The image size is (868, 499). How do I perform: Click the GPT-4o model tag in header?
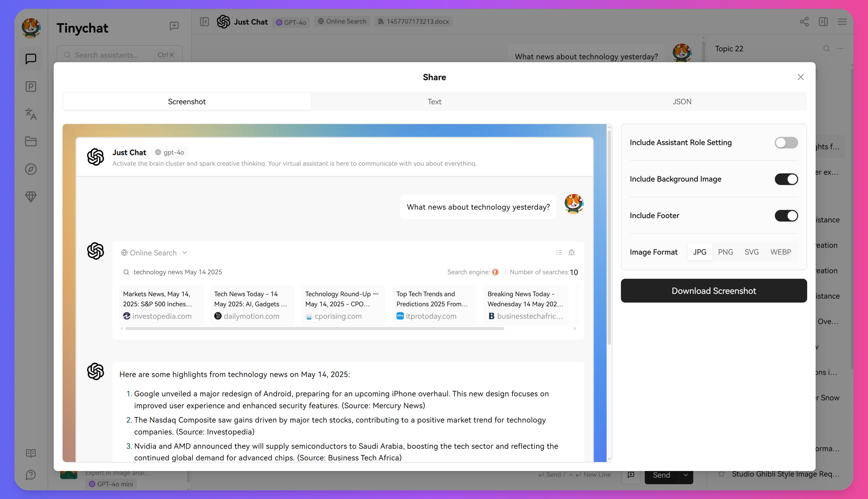291,22
